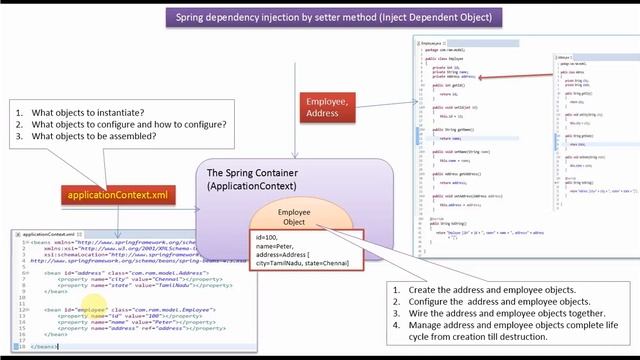The height and width of the screenshot is (360, 640).
Task: Click XML line 14 name Peter property
Action: coord(136,322)
